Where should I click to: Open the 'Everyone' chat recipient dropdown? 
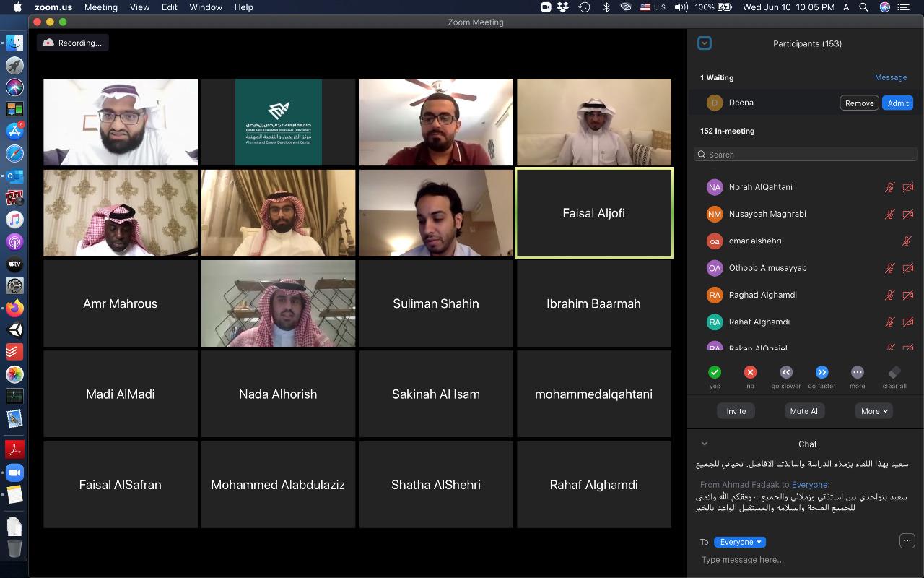pyautogui.click(x=740, y=542)
